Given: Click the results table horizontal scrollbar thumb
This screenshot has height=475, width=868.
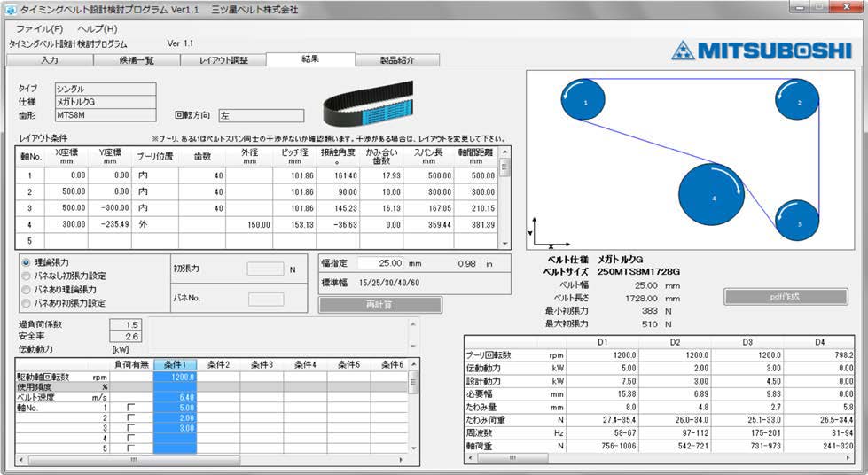Looking at the screenshot, I should [512, 458].
